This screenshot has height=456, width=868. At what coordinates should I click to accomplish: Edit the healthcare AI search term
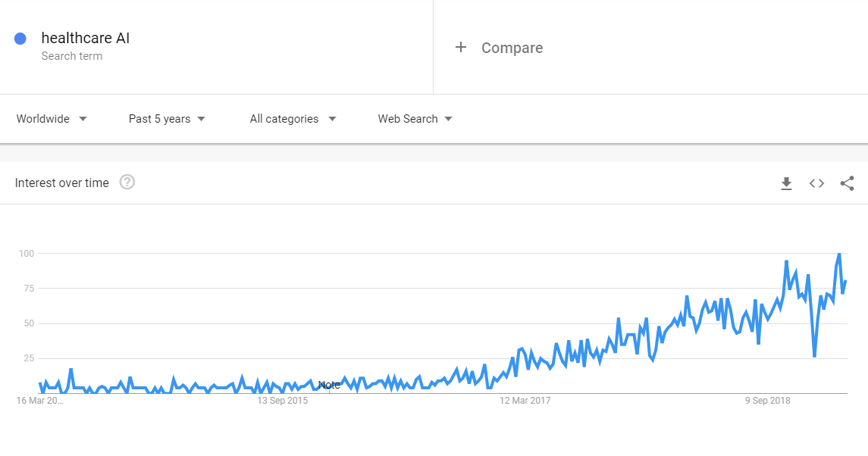point(85,38)
